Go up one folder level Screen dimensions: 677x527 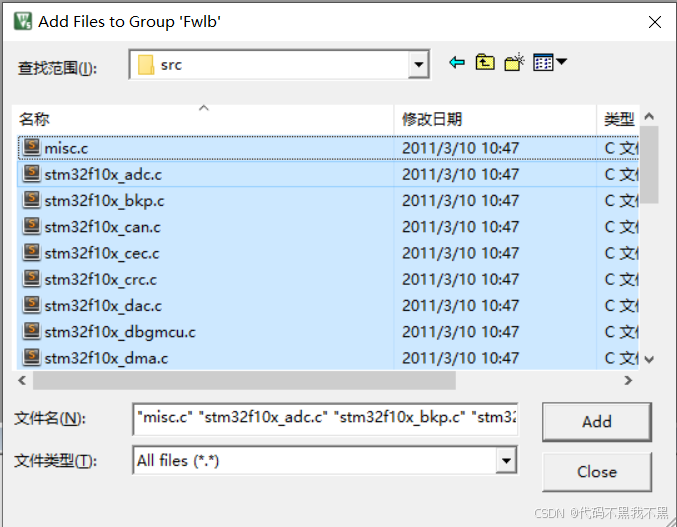(485, 63)
